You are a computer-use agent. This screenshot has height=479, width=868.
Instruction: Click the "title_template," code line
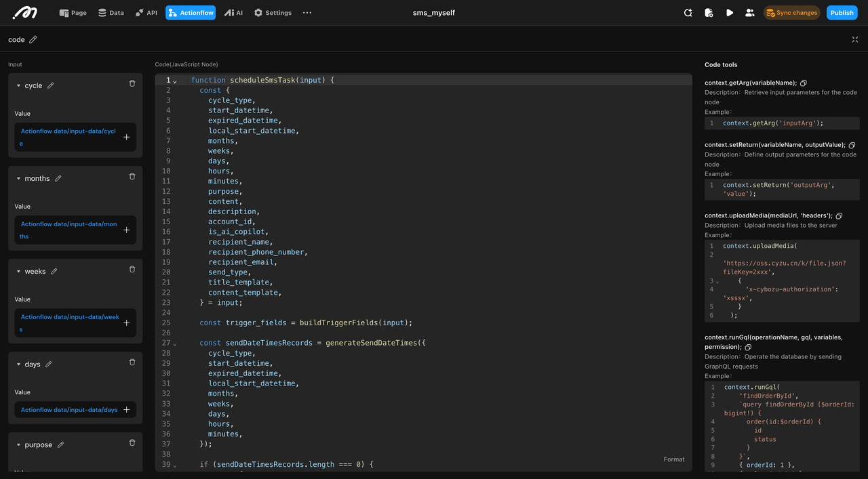point(241,283)
